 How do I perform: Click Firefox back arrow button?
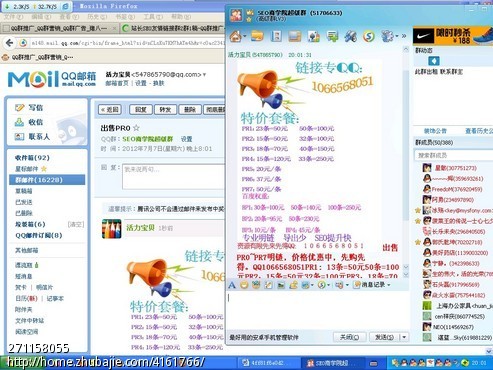pyautogui.click(x=10, y=43)
